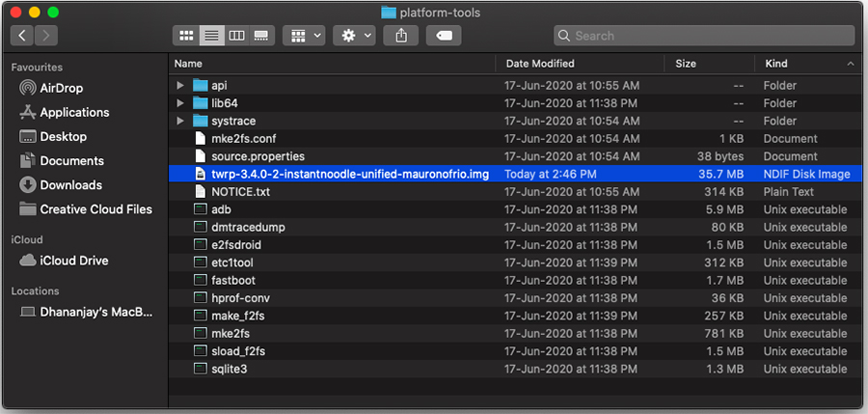The image size is (868, 414).
Task: Open iCloud Drive in sidebar
Action: (65, 261)
